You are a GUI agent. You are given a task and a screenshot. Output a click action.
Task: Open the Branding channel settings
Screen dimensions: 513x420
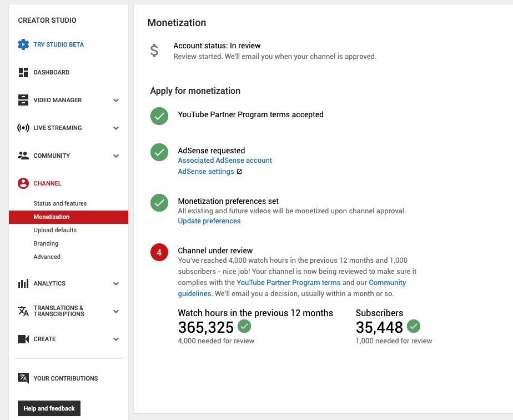46,243
